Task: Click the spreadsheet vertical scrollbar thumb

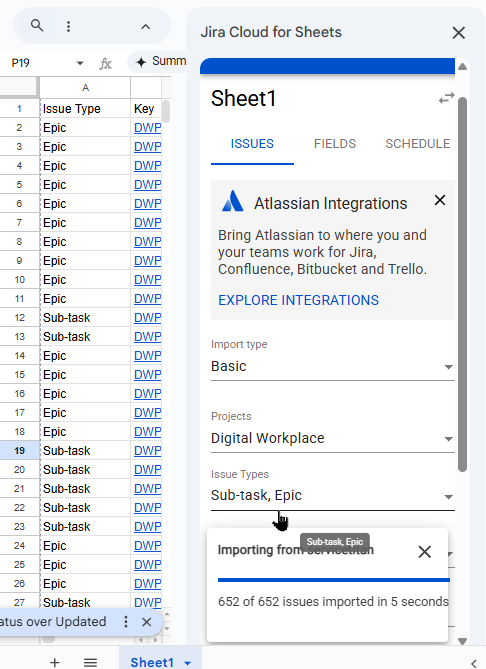Action: (166, 111)
